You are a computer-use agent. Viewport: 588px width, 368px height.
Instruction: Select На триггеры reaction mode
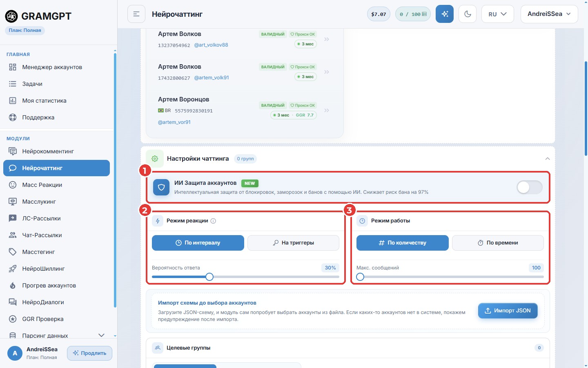pos(293,243)
